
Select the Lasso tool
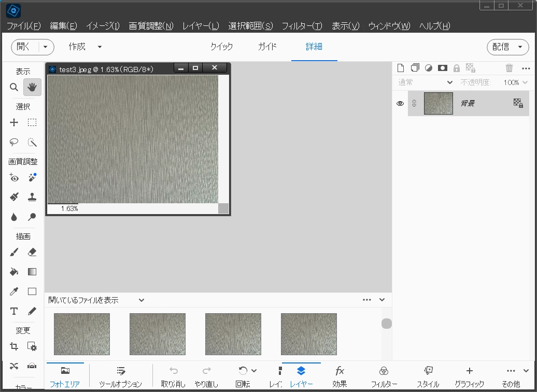click(x=13, y=142)
